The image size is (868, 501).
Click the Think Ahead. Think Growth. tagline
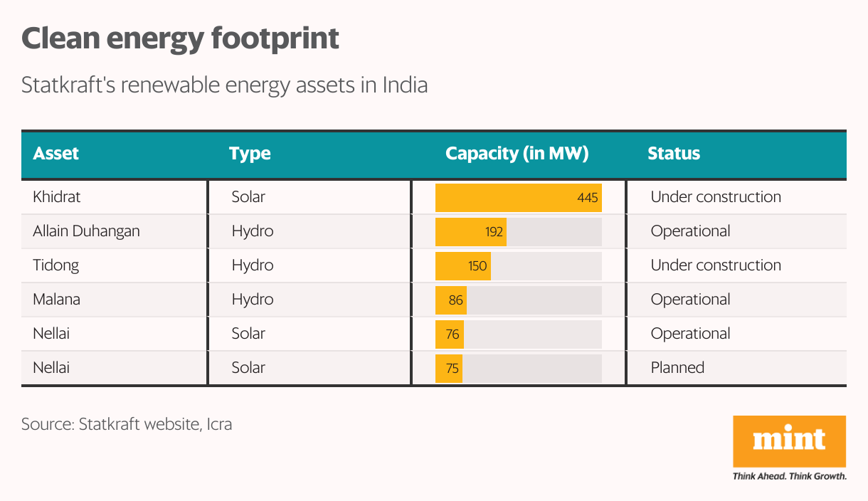click(x=789, y=476)
